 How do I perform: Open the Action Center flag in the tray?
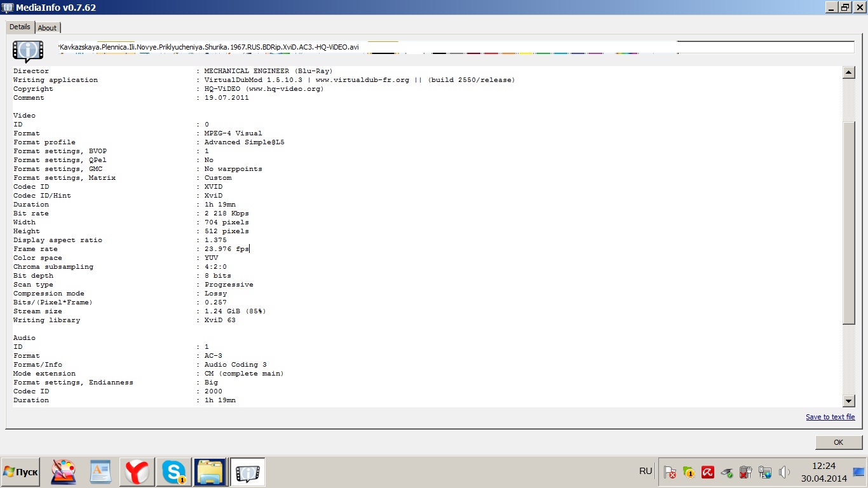coord(670,472)
